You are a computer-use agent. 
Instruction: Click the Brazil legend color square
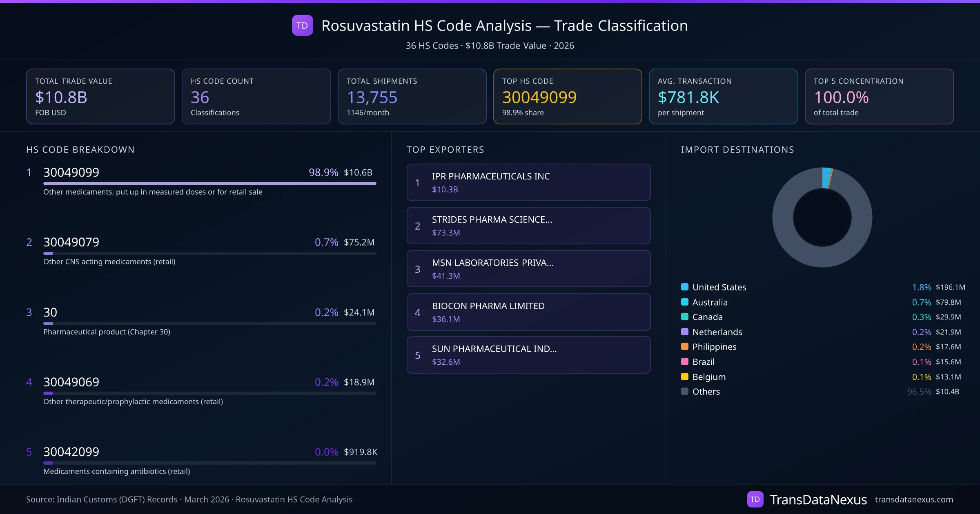pyautogui.click(x=685, y=361)
